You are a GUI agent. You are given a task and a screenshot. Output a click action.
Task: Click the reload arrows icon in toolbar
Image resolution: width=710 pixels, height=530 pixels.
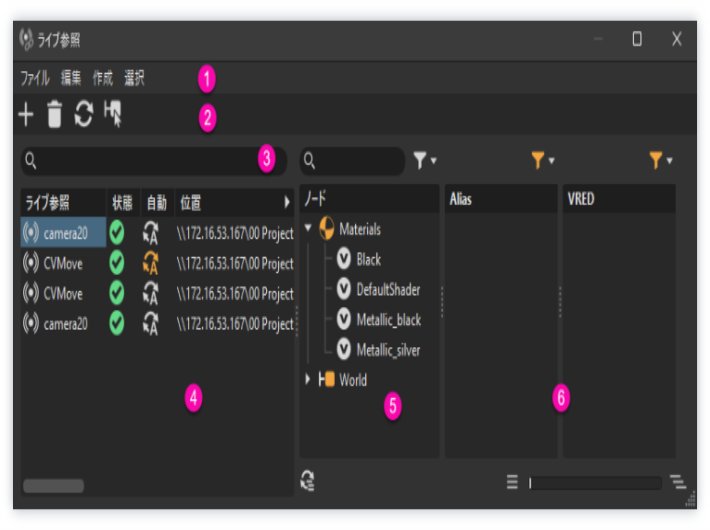pyautogui.click(x=84, y=114)
